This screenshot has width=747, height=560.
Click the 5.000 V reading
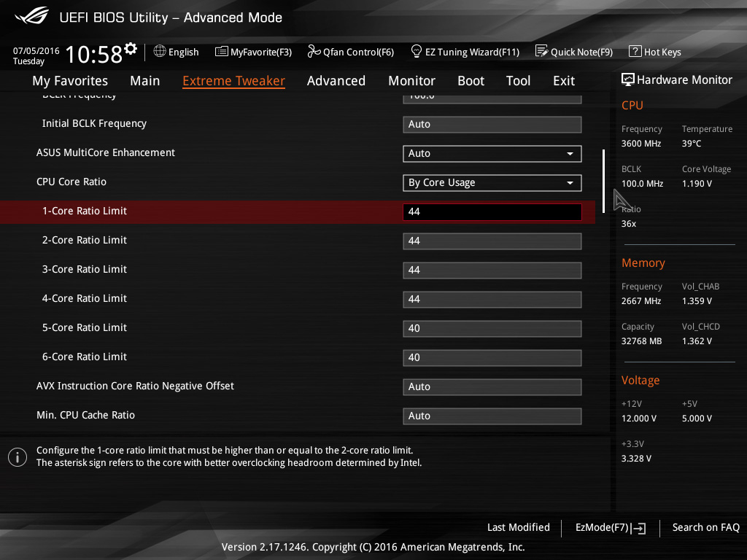697,418
